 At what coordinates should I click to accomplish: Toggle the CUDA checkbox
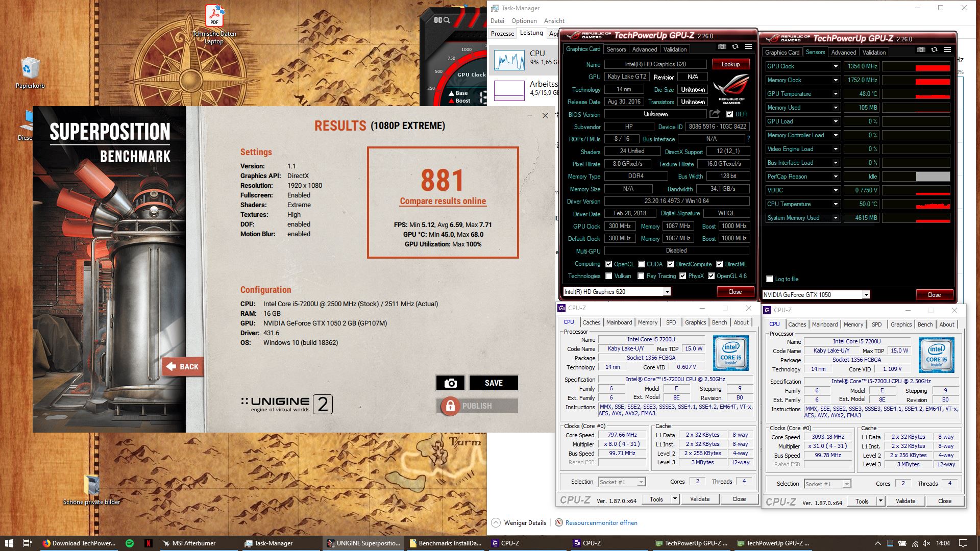pos(641,264)
